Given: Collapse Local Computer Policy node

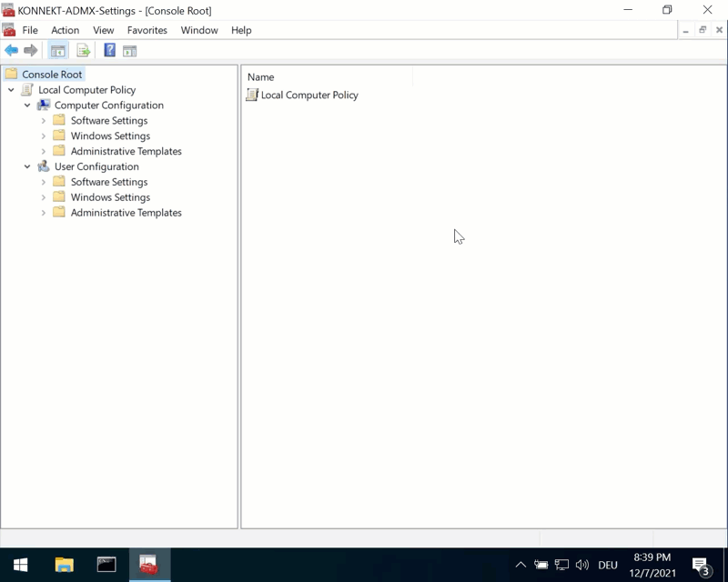Looking at the screenshot, I should coord(11,90).
